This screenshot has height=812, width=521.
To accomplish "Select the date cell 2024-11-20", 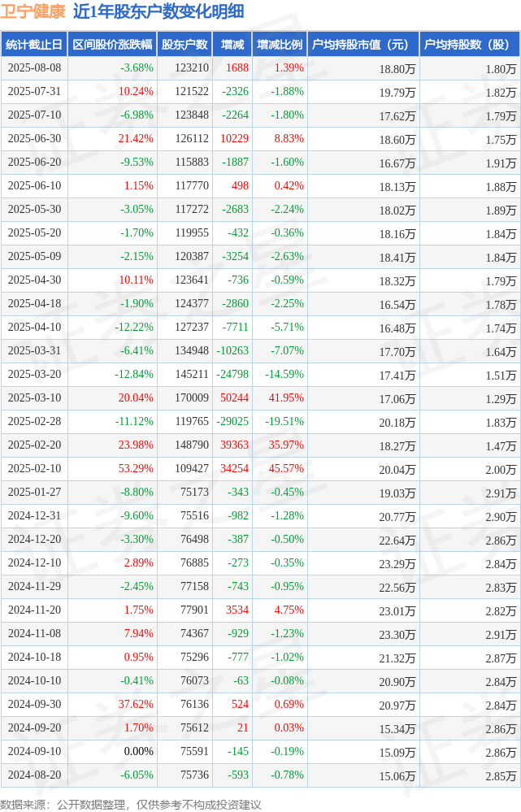I will (x=34, y=610).
